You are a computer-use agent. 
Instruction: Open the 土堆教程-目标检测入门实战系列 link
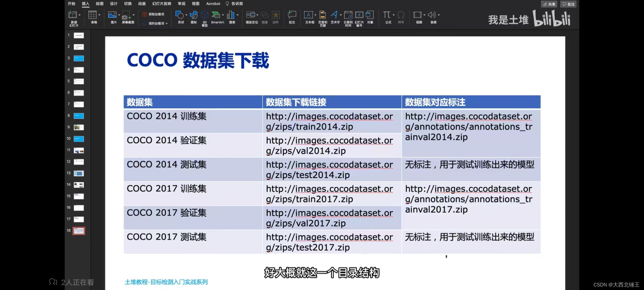[x=166, y=282]
